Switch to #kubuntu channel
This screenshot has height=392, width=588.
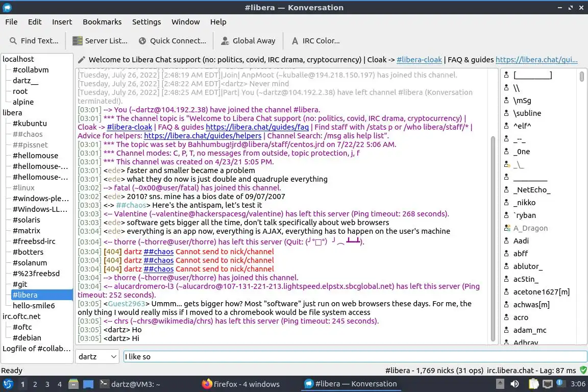(x=30, y=124)
